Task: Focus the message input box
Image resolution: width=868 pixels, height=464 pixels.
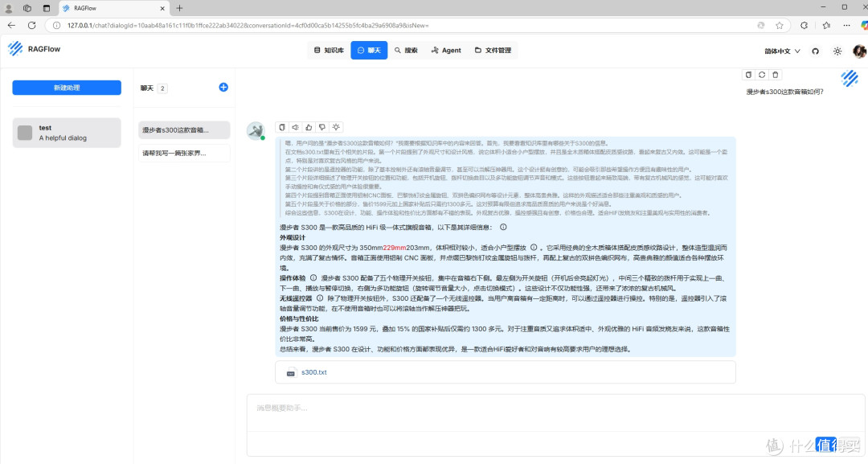Action: coord(555,413)
